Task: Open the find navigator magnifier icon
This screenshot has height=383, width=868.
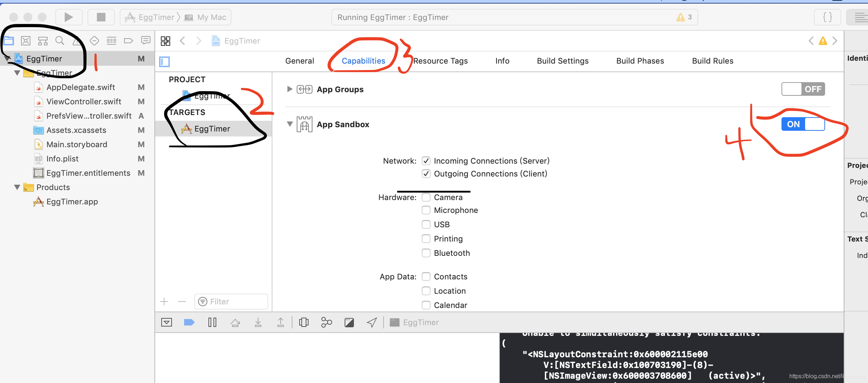Action: click(60, 41)
